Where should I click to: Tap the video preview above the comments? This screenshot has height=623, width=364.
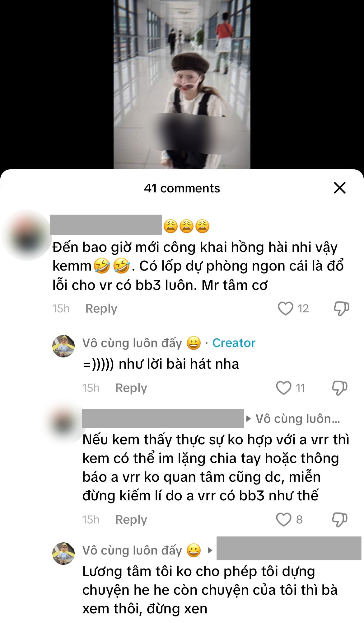tap(182, 84)
